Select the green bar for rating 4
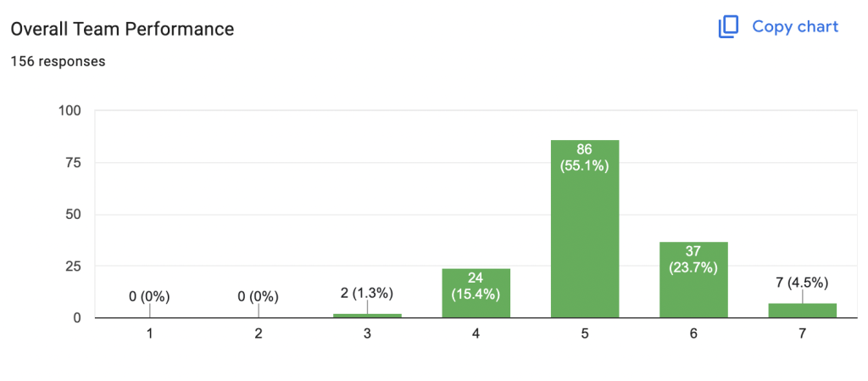 476,294
